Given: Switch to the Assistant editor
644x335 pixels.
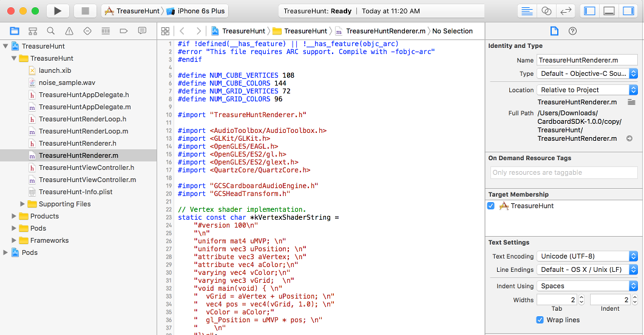Looking at the screenshot, I should click(546, 11).
